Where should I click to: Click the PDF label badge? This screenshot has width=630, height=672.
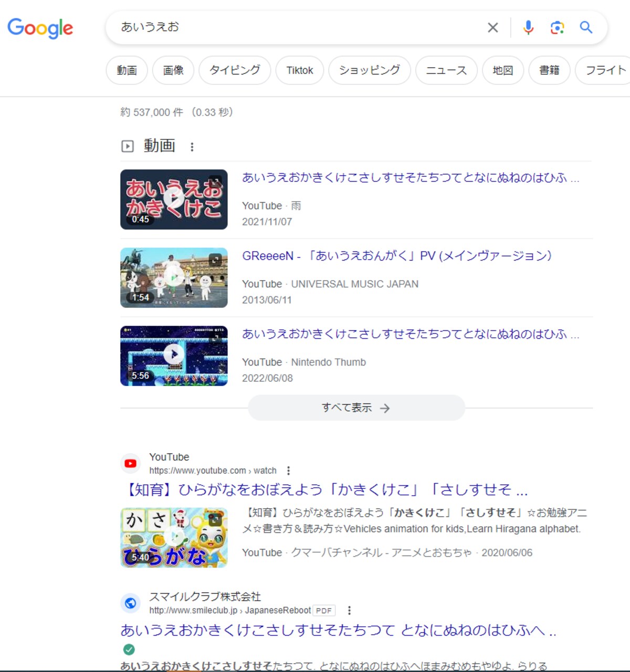(x=324, y=611)
